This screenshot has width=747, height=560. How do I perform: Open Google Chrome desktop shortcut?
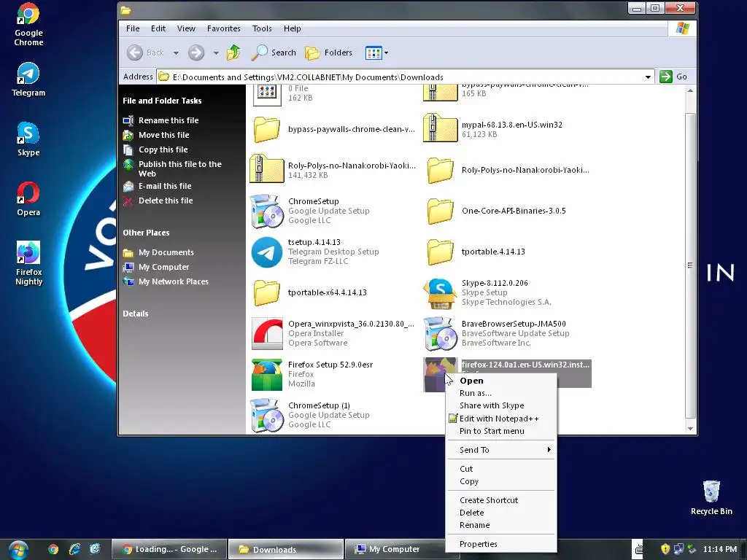click(28, 24)
